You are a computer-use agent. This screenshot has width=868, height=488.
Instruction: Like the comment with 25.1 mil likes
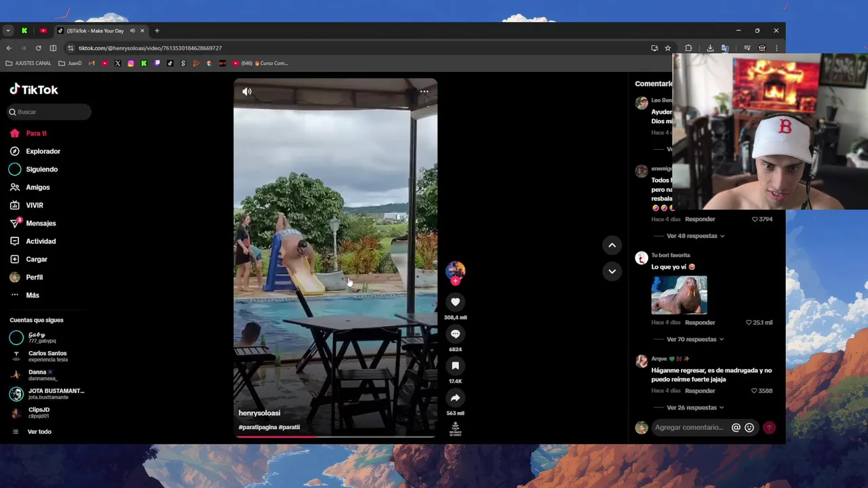749,323
